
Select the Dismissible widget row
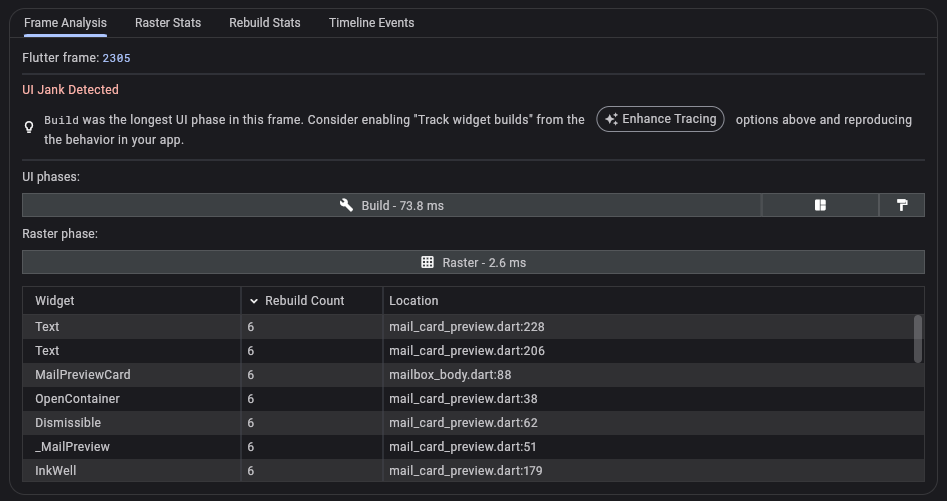click(x=68, y=423)
